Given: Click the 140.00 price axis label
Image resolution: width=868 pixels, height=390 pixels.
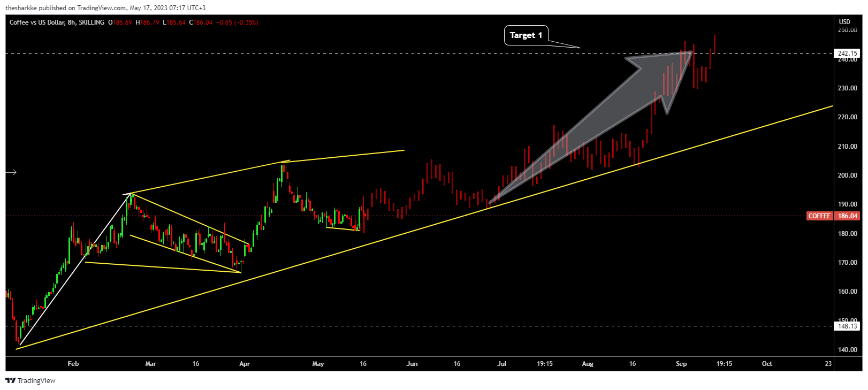Looking at the screenshot, I should [x=847, y=350].
